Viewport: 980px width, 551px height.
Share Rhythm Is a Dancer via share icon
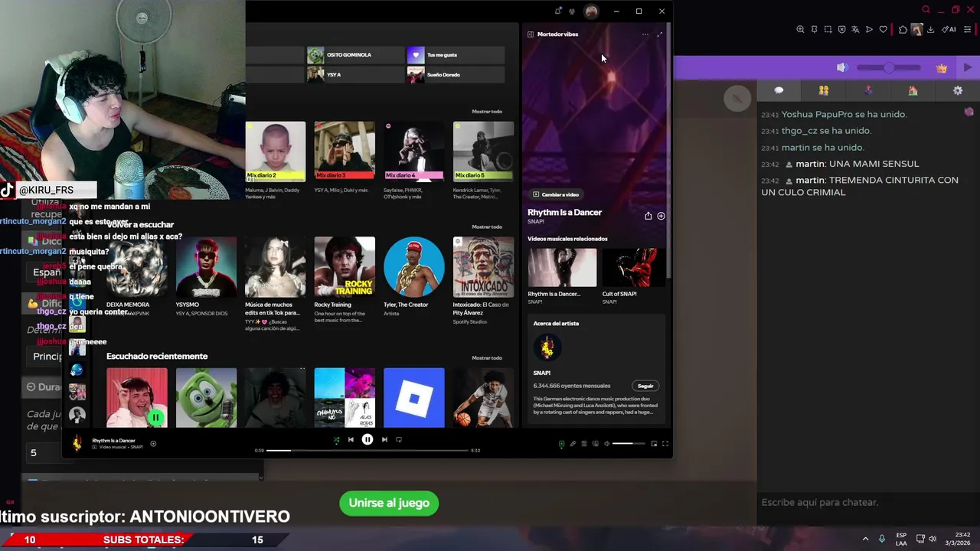[x=648, y=216]
